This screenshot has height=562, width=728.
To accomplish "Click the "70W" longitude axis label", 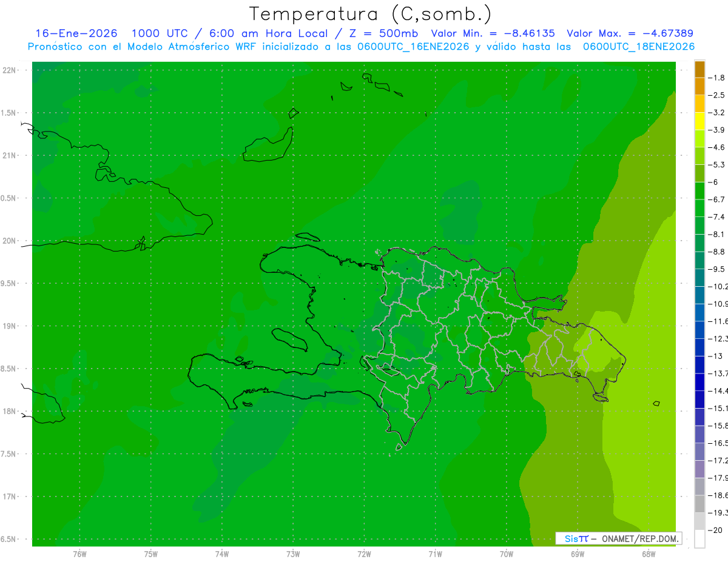I will (x=507, y=554).
